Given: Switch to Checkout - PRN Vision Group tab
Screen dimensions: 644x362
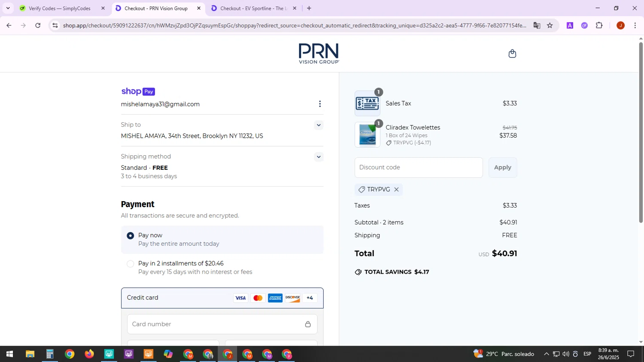Looking at the screenshot, I should click(157, 9).
